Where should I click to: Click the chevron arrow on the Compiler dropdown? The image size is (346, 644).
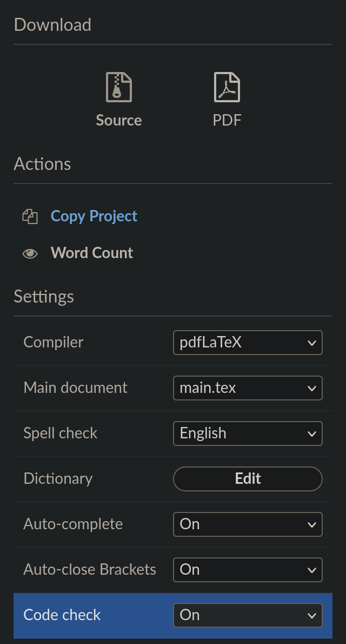coord(311,343)
